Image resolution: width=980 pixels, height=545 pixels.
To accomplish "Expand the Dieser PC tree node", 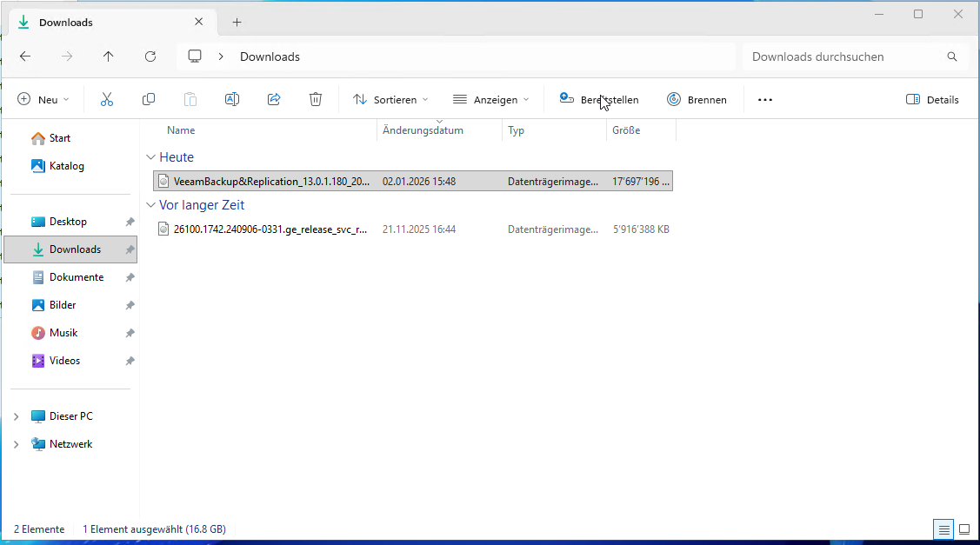I will click(x=16, y=416).
